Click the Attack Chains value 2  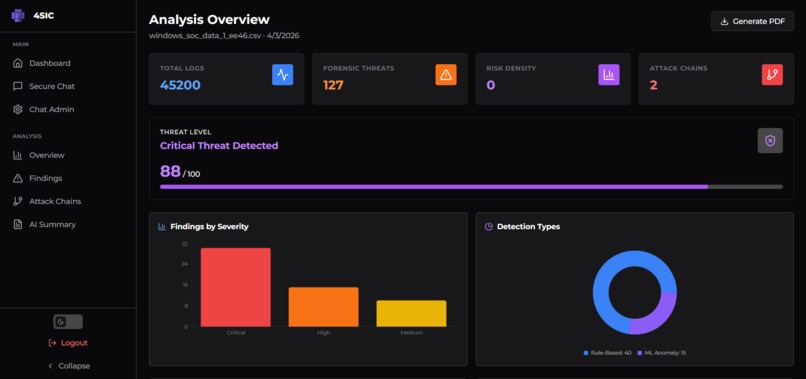pos(653,85)
